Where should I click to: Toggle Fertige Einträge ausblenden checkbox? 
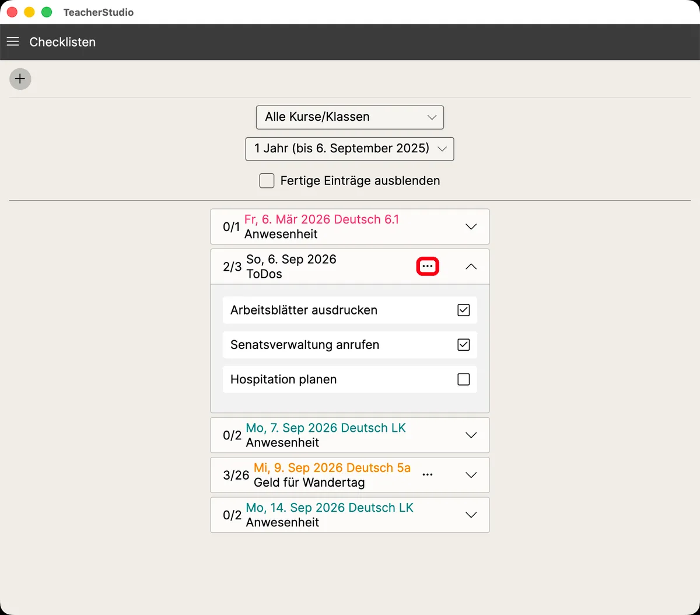[267, 181]
